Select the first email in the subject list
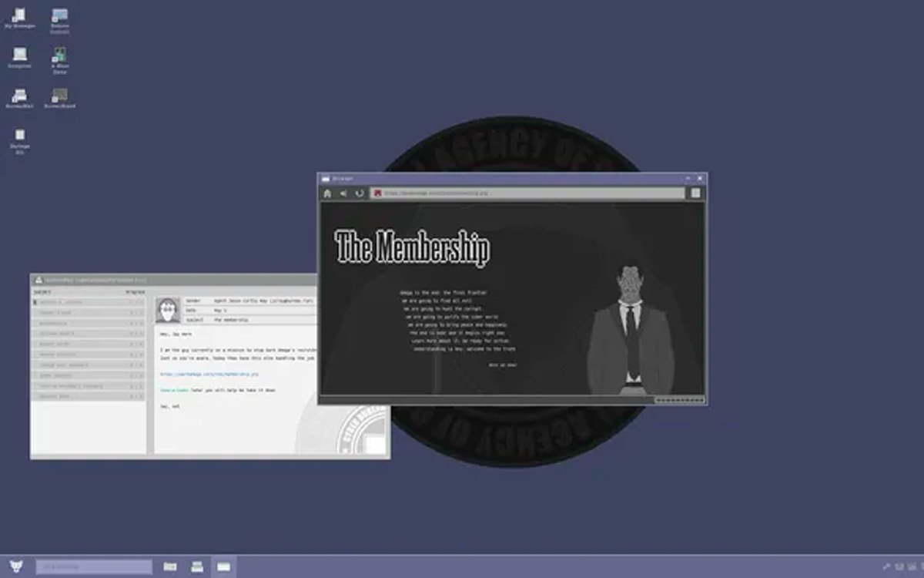Viewport: 924px width, 578px height. click(89, 302)
